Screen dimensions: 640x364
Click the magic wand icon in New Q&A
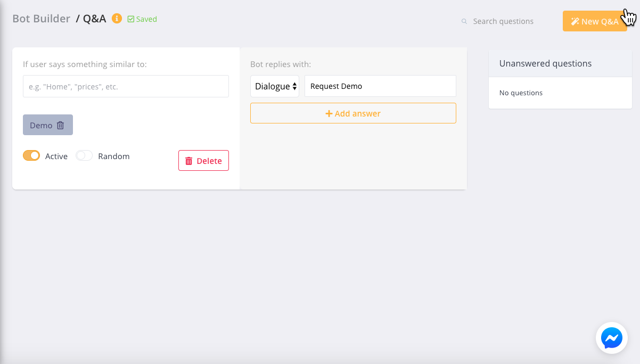(575, 21)
